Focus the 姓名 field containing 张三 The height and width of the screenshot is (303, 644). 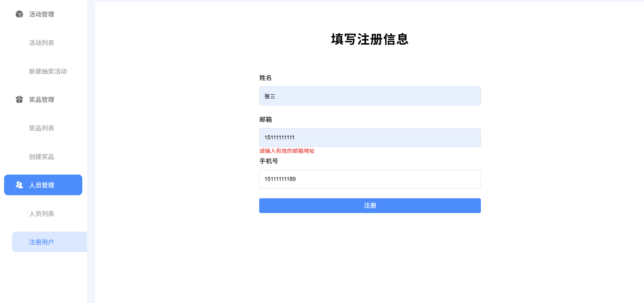click(370, 96)
